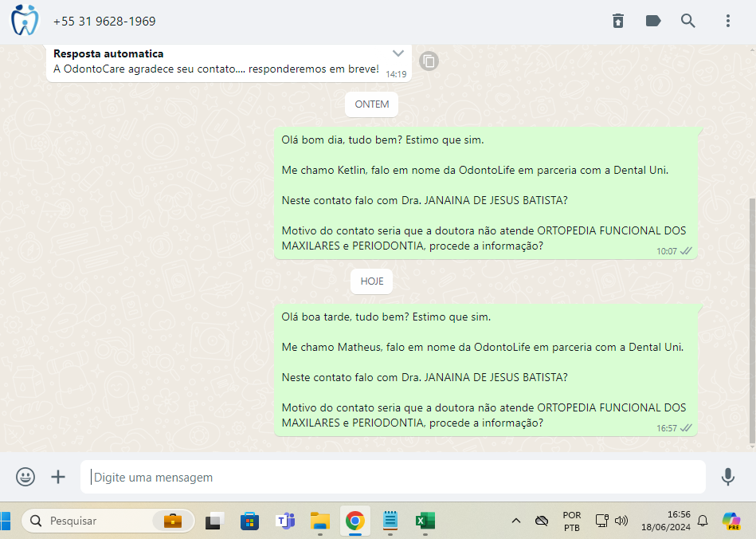Start voice recording with microphone
The height and width of the screenshot is (539, 756).
coord(727,477)
